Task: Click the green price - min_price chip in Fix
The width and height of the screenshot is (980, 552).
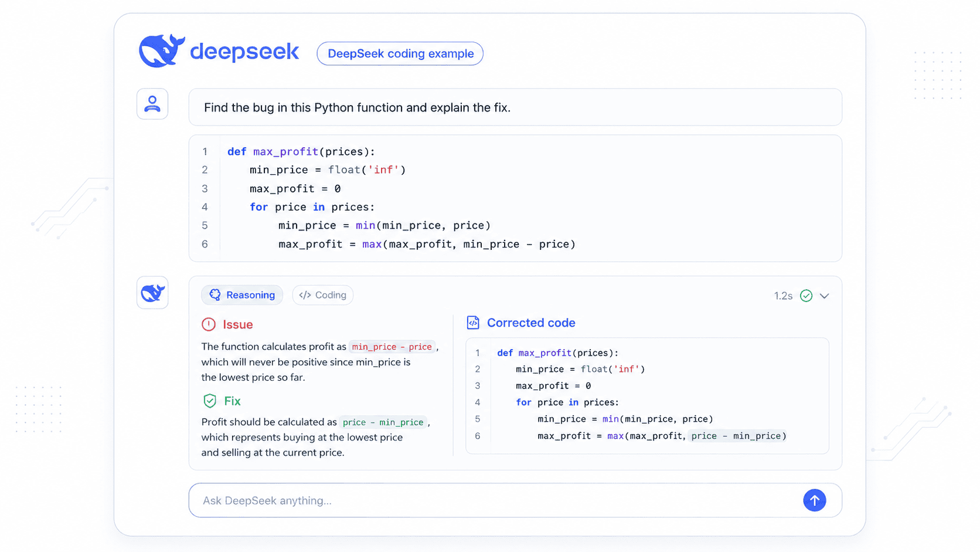Action: pyautogui.click(x=383, y=422)
